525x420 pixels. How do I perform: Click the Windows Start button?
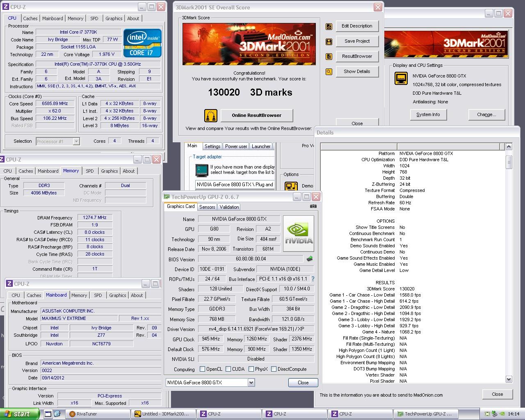coord(19,414)
